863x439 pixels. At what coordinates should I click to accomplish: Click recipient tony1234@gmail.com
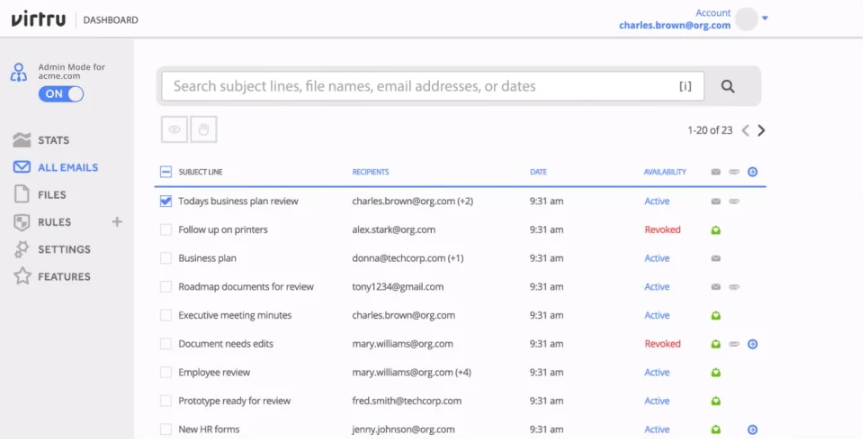(x=397, y=287)
